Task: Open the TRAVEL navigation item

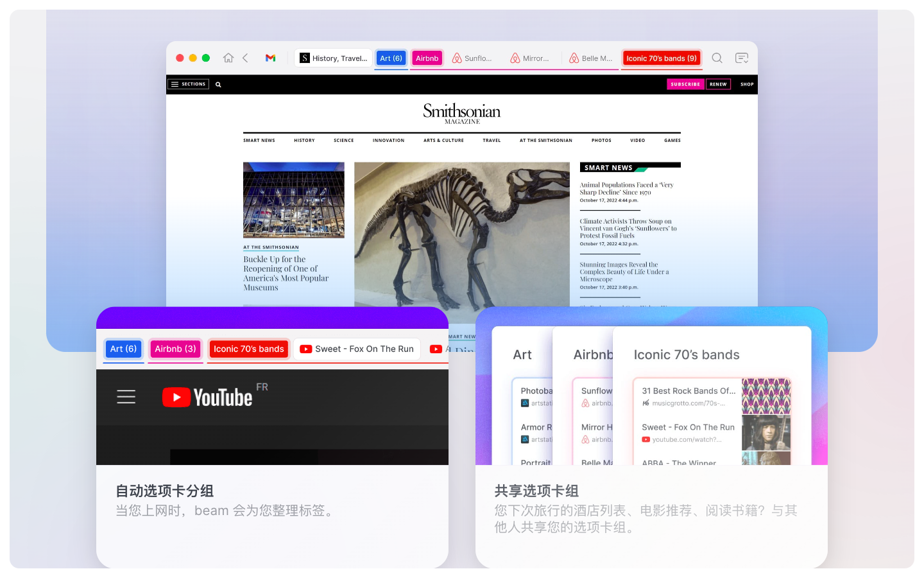Action: pos(492,140)
